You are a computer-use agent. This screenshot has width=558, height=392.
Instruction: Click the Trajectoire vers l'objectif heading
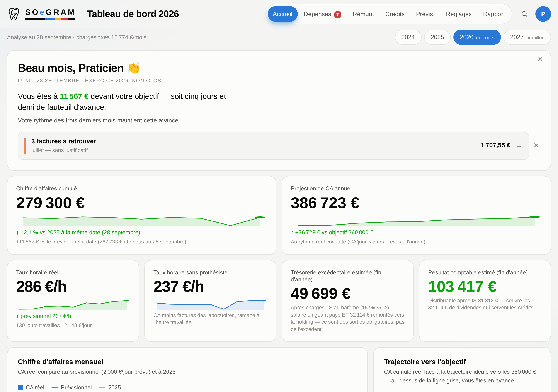pos(425,362)
